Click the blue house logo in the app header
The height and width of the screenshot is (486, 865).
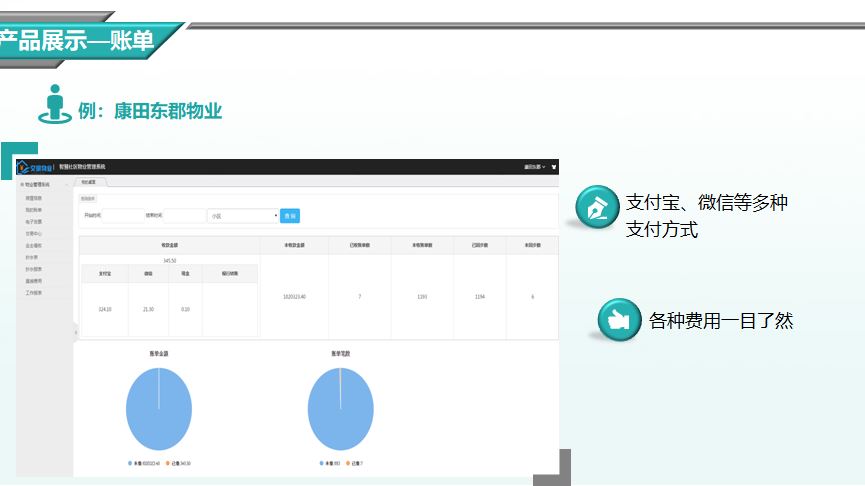[24, 167]
